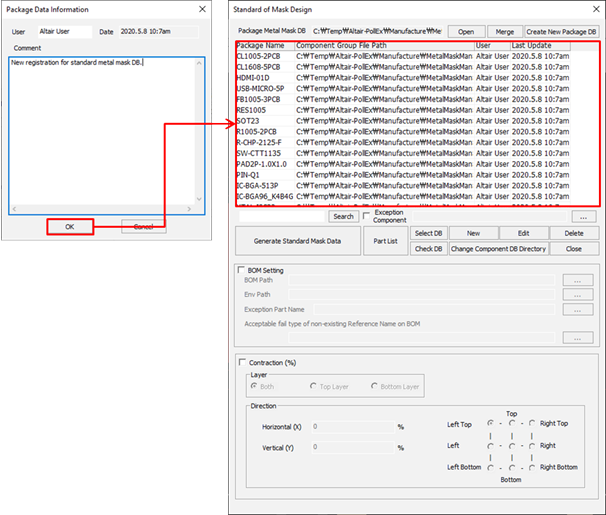Toggle the BOM Setting checkbox
This screenshot has width=606, height=515.
[x=241, y=269]
